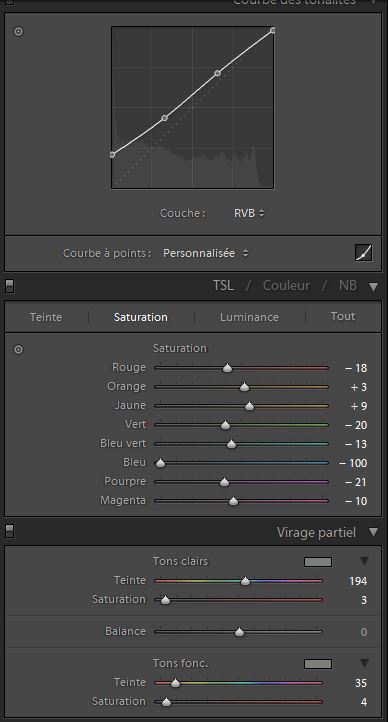
Task: Toggle the point curve edit button
Action: pos(364,253)
